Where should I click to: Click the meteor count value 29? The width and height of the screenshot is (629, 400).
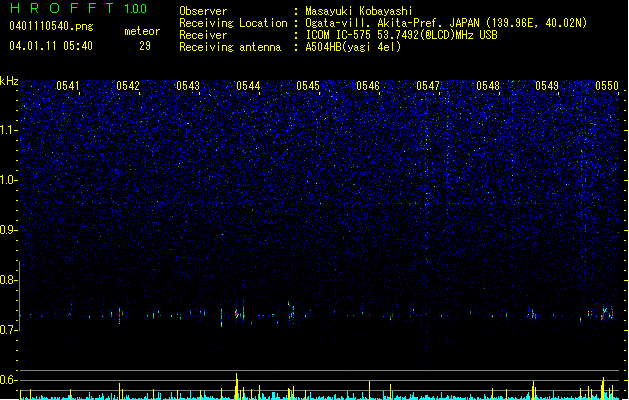click(145, 46)
